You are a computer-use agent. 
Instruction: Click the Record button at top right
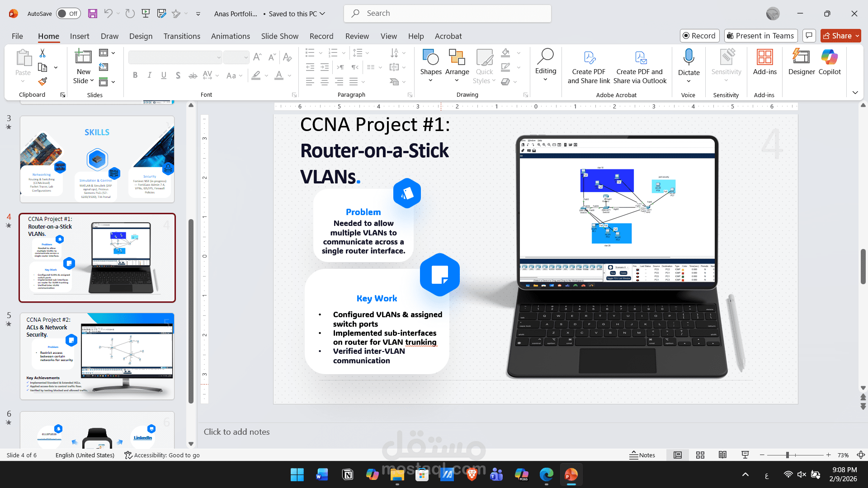coord(700,36)
